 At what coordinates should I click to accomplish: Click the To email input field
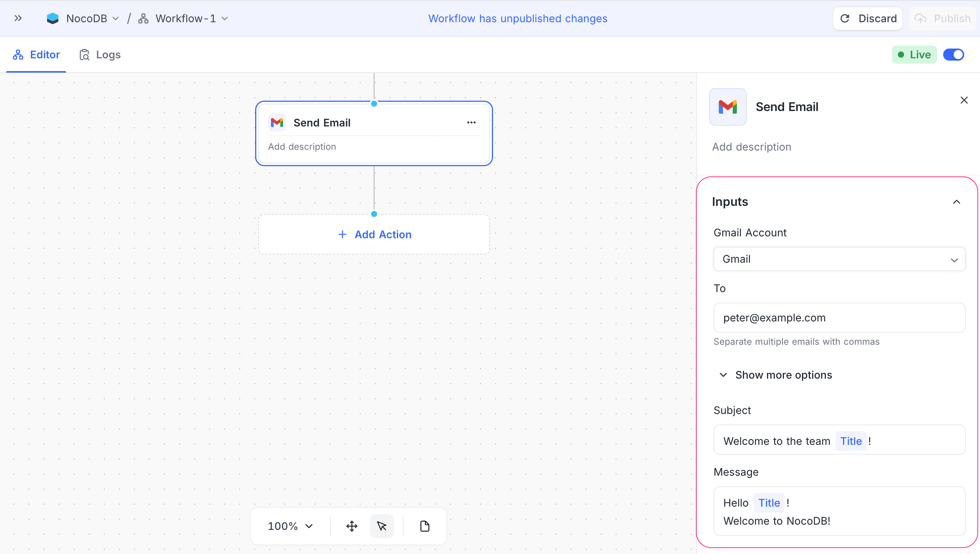point(839,318)
